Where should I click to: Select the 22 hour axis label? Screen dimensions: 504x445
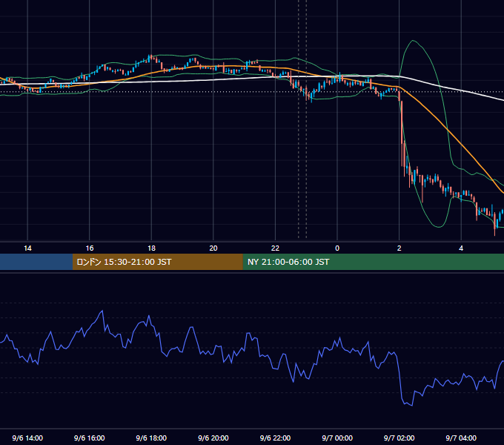tap(275, 248)
